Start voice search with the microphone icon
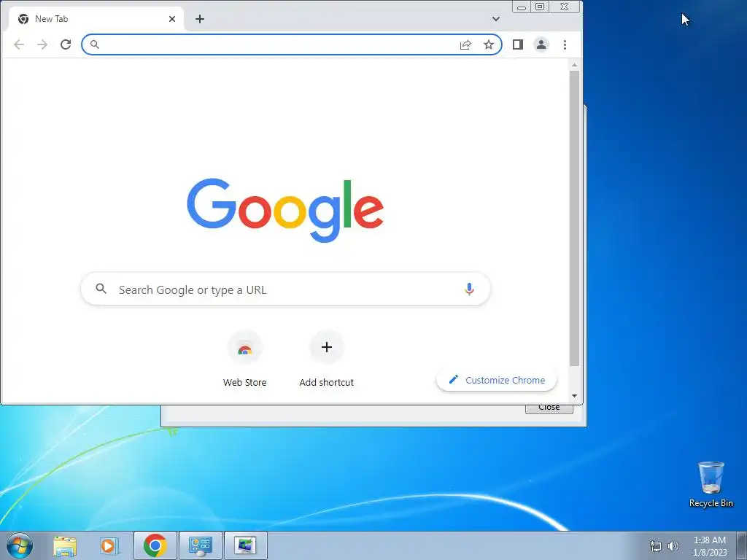 tap(469, 289)
